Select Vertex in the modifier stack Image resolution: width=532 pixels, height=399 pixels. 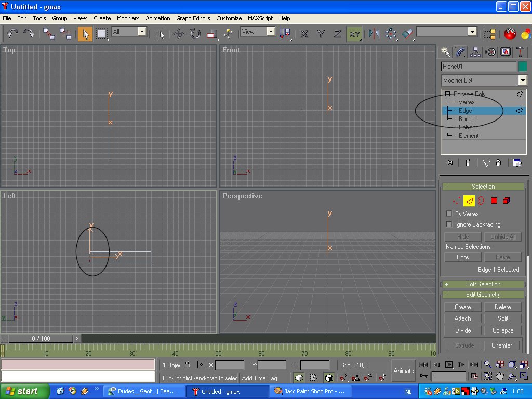coord(467,102)
